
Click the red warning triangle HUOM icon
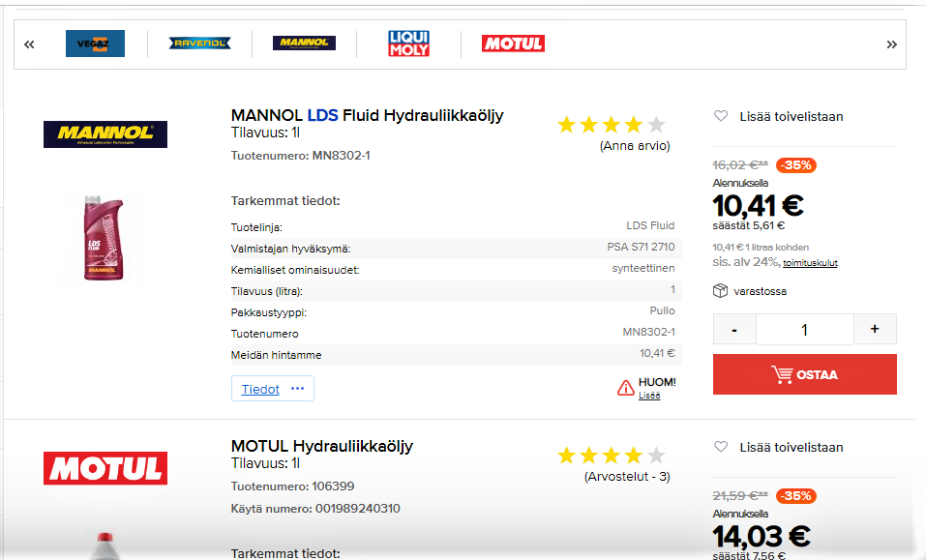click(626, 388)
